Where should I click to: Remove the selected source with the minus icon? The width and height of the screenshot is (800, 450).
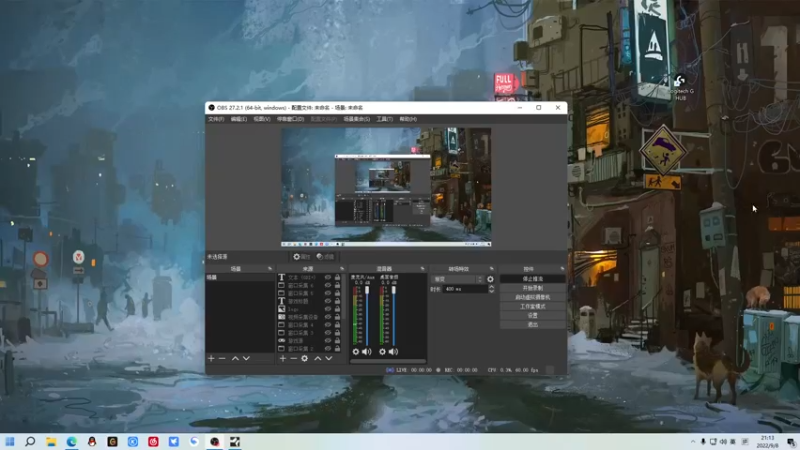(x=293, y=359)
